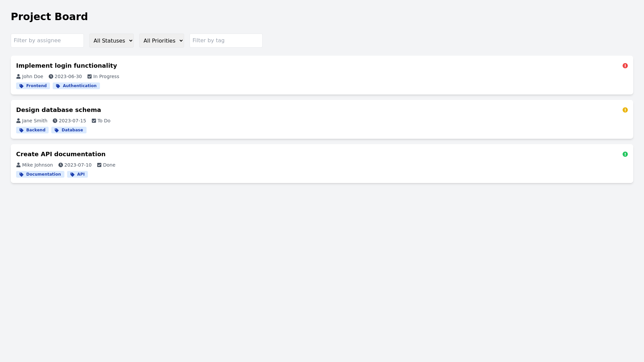Viewport: 644px width, 362px height.
Task: Click the person icon beside Jane Smith
Action: [18, 121]
